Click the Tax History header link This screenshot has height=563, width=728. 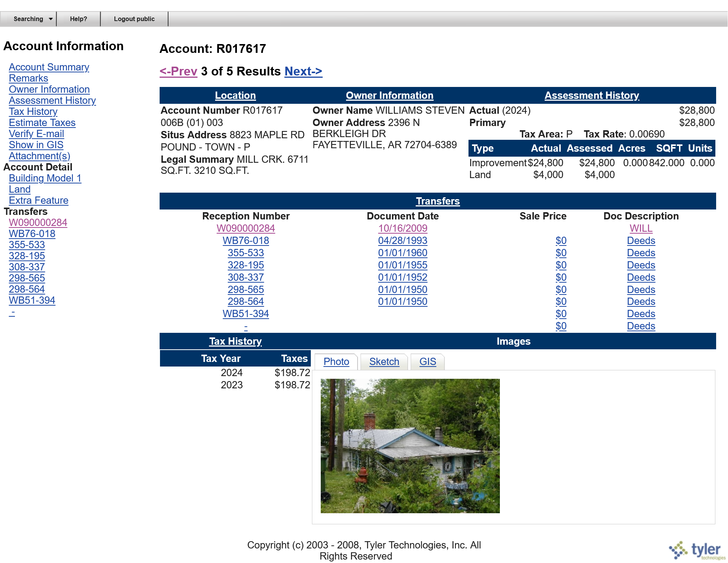click(235, 341)
